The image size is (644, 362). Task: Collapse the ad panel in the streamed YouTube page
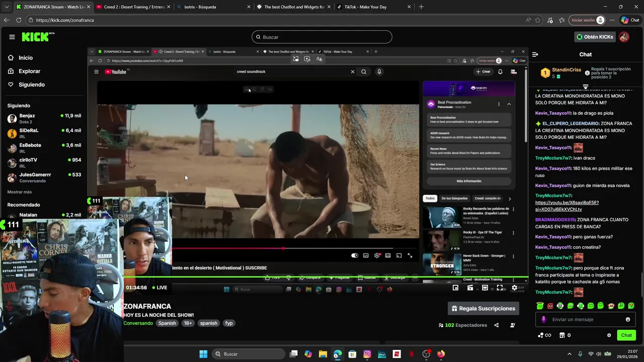[509, 104]
